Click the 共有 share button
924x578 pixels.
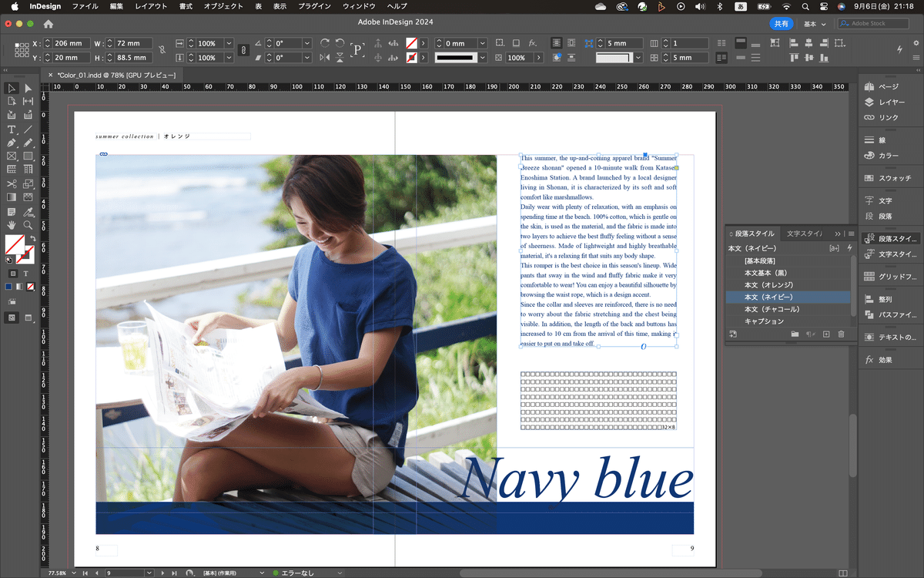[x=781, y=24]
